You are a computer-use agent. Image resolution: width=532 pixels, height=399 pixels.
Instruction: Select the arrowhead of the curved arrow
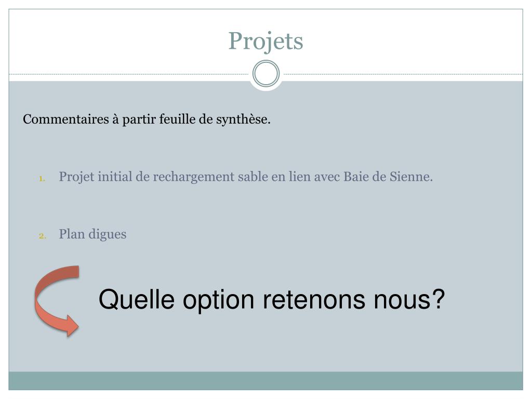(x=71, y=325)
